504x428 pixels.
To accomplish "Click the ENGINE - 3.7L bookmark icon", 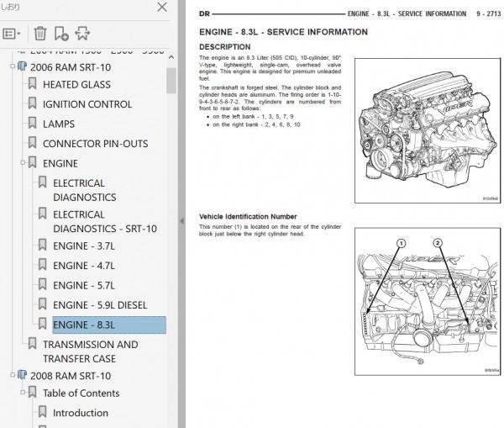I will point(43,245).
